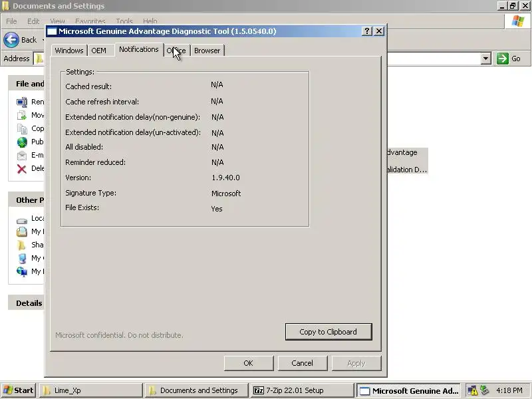Click the Copy file task icon
This screenshot has width=532, height=399.
pyautogui.click(x=22, y=129)
